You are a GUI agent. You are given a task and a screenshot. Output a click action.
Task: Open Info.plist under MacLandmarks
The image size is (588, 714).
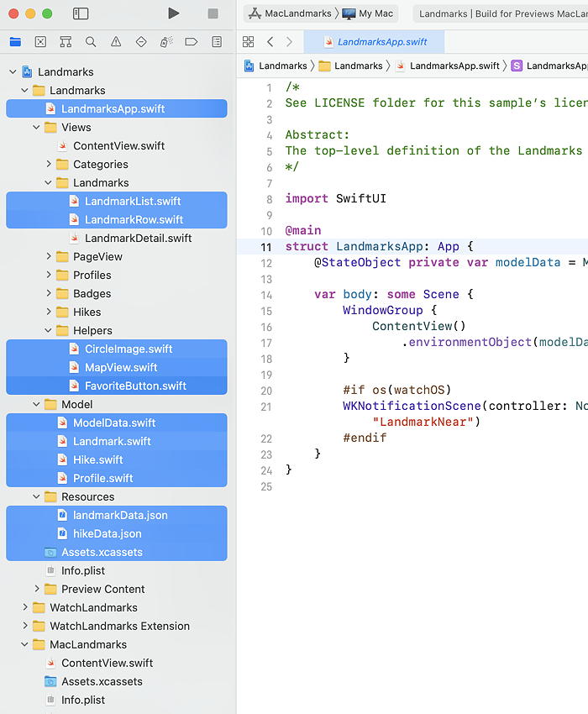point(117,700)
